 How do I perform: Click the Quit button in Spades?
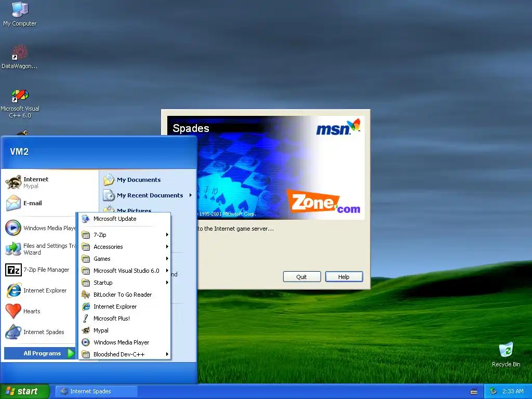pos(302,277)
